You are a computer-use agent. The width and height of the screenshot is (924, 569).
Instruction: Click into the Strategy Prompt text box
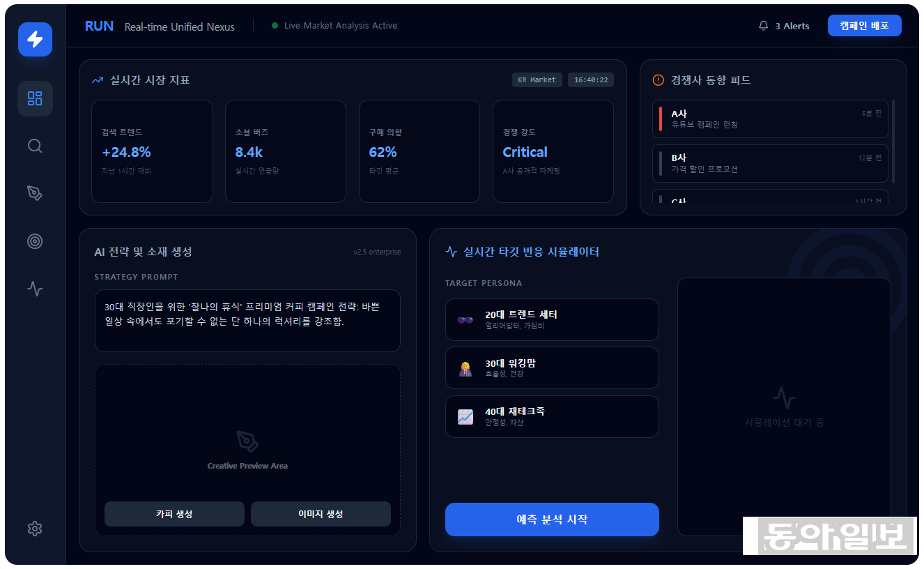point(247,321)
